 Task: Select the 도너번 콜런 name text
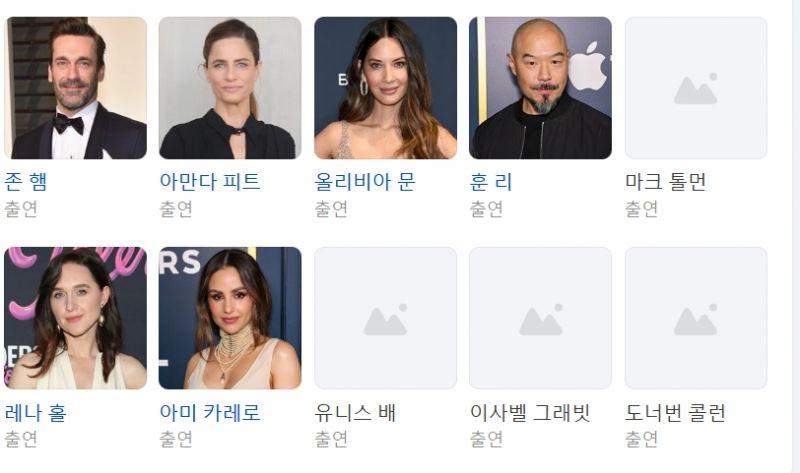675,412
